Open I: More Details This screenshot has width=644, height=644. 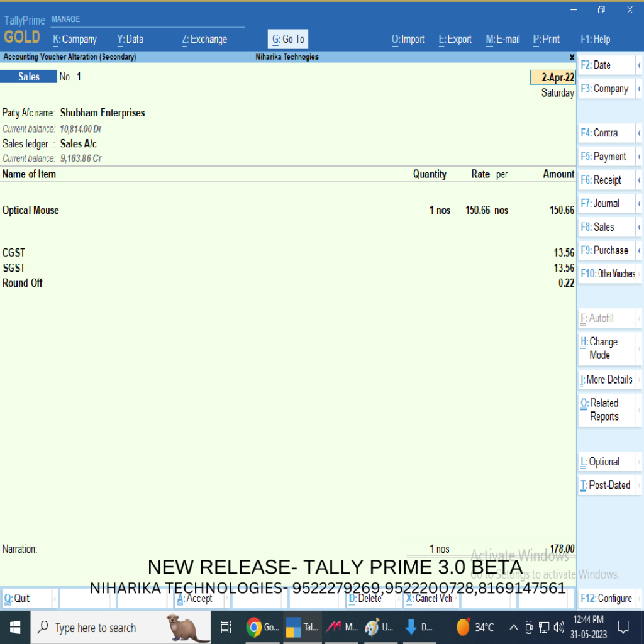coord(606,380)
